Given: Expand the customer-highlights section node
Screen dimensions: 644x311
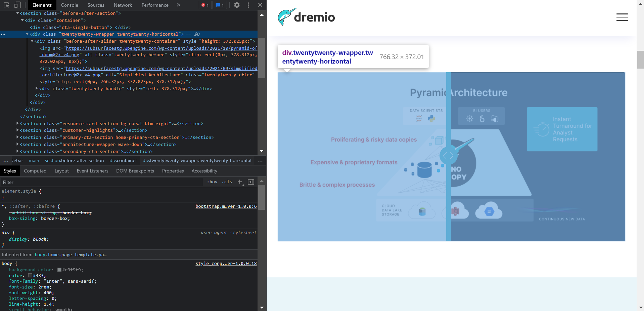Looking at the screenshot, I should tap(18, 130).
